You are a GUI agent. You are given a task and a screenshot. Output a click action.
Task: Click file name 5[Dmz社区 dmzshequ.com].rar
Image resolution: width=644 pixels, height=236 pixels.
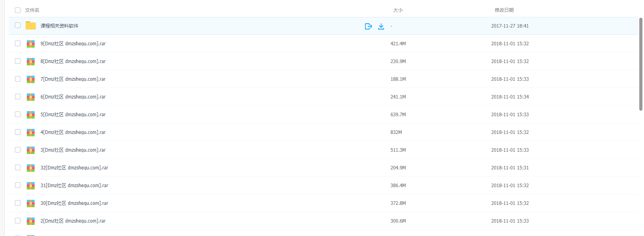pyautogui.click(x=73, y=115)
